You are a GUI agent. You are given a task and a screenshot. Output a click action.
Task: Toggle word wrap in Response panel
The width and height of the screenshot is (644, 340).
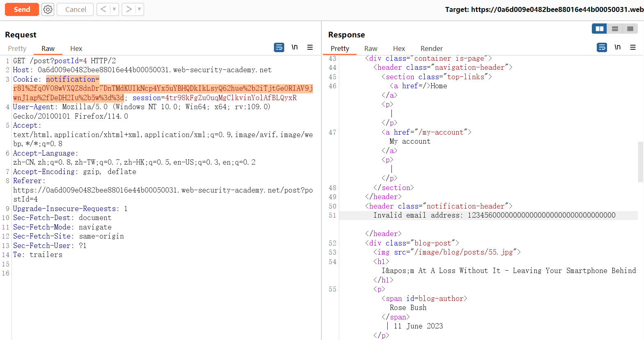tap(602, 48)
